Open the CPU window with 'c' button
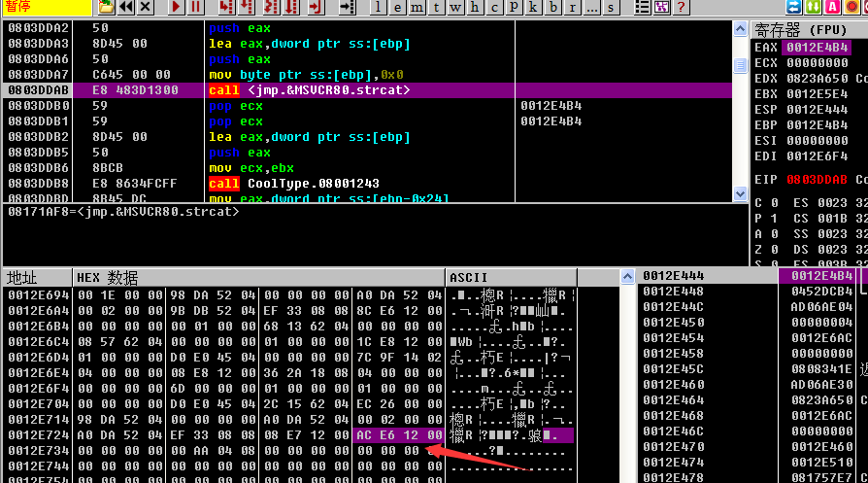Viewport: 868px width, 483px height. click(495, 7)
